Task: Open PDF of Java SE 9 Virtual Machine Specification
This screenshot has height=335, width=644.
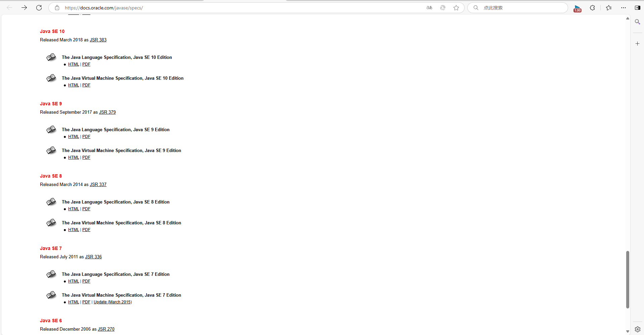Action: pos(86,157)
